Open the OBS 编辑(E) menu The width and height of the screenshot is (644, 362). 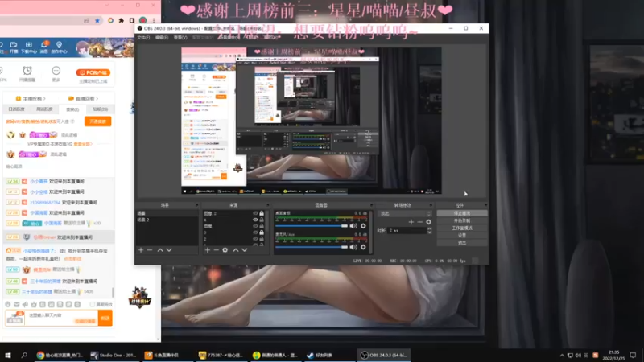(162, 37)
